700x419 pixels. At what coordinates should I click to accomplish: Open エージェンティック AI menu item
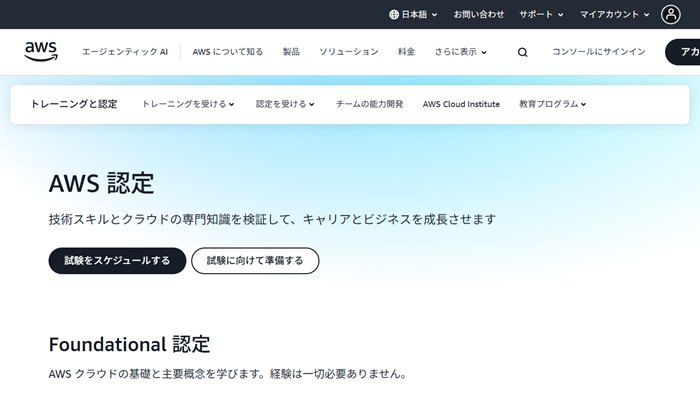tap(125, 52)
